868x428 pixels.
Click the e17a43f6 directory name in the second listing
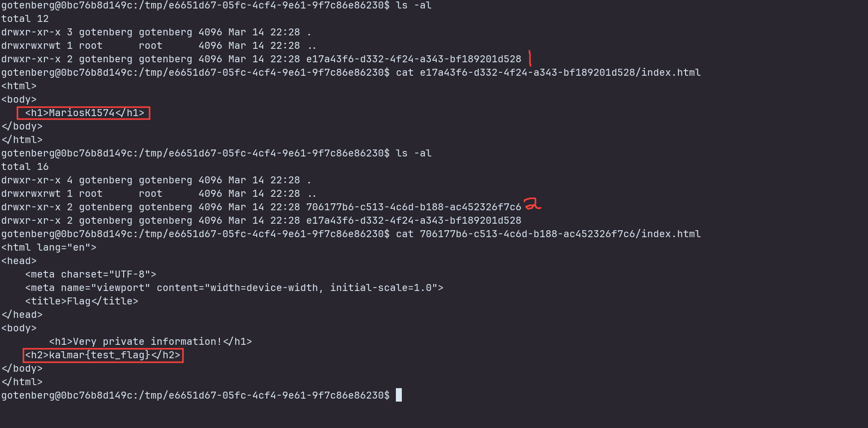413,221
